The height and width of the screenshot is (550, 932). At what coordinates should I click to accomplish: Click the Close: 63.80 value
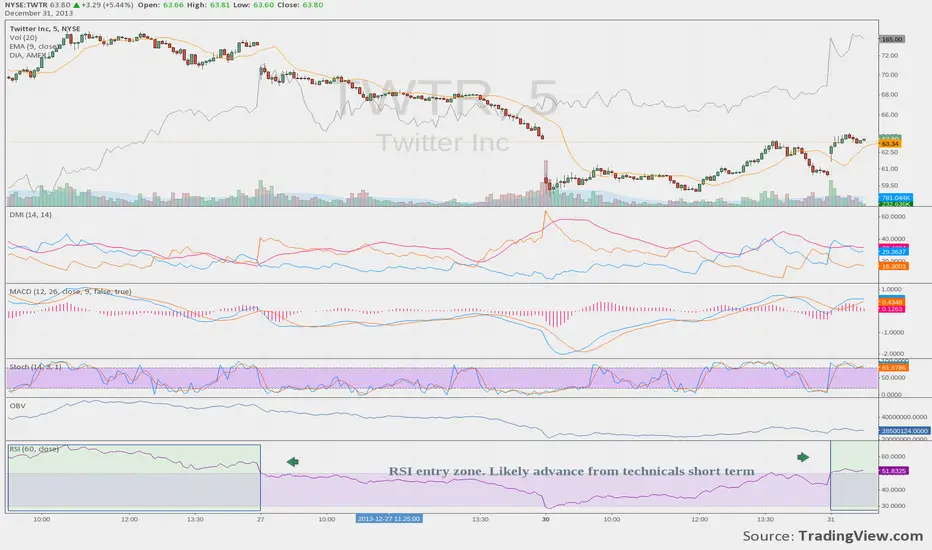300,5
